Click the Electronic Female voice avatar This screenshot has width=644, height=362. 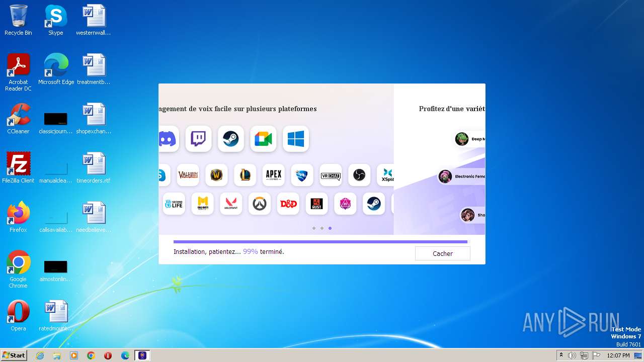point(445,176)
